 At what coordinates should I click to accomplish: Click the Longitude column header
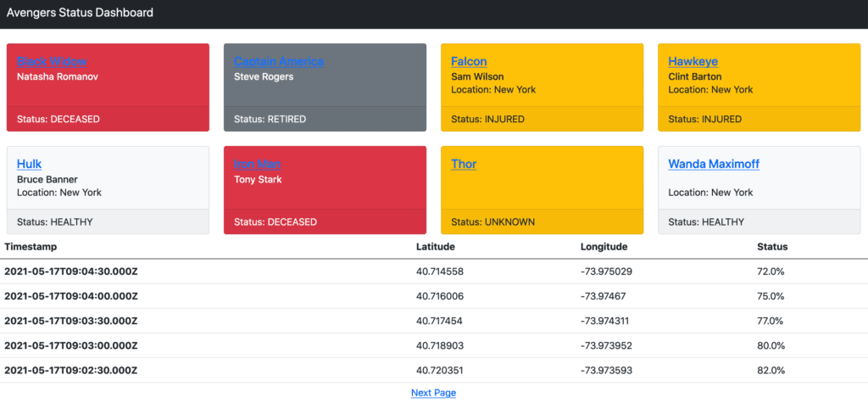[x=604, y=247]
